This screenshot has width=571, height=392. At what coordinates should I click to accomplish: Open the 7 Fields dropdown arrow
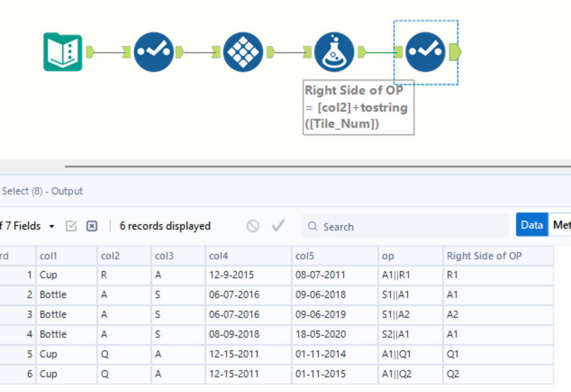pyautogui.click(x=52, y=226)
